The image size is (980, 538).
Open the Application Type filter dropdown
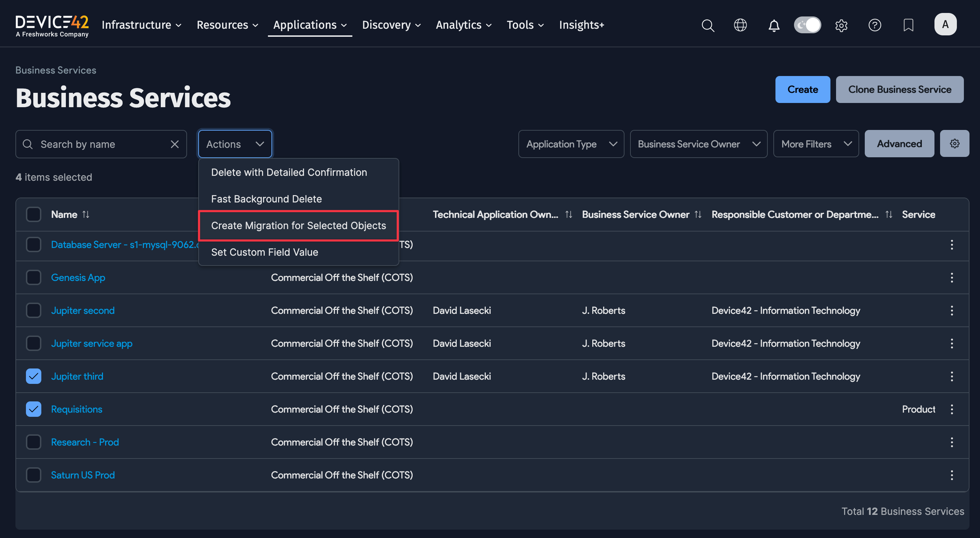coord(571,144)
